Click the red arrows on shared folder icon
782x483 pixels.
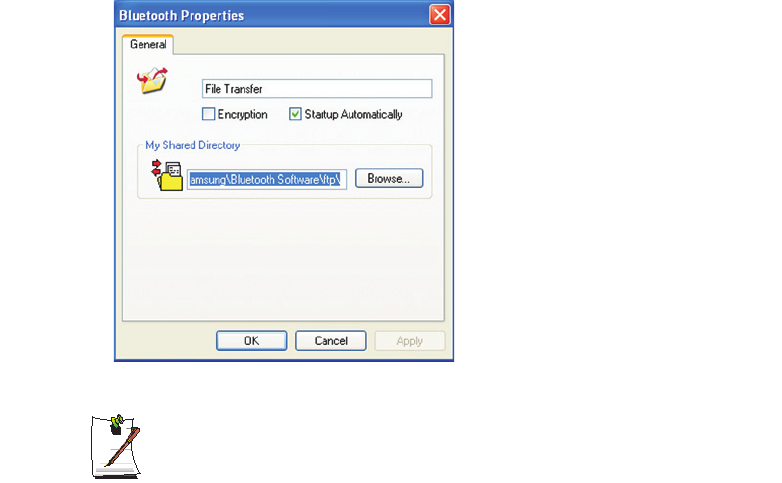click(156, 168)
